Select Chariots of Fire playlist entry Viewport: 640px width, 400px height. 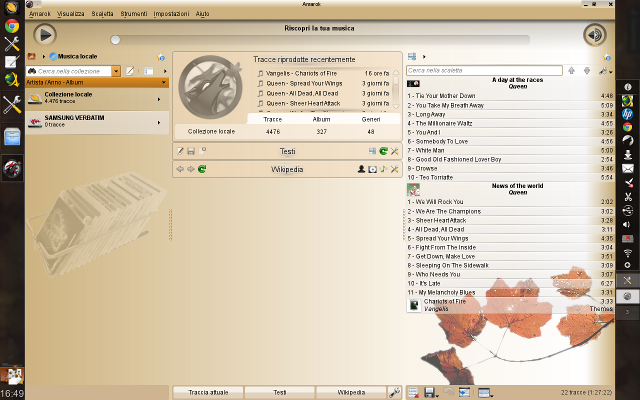click(x=510, y=305)
